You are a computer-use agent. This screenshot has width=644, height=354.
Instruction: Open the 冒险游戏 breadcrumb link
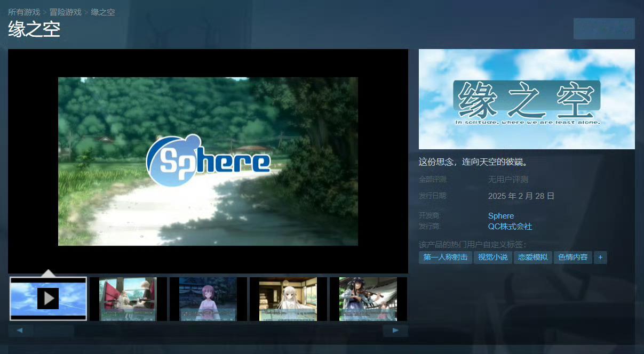[x=66, y=12]
